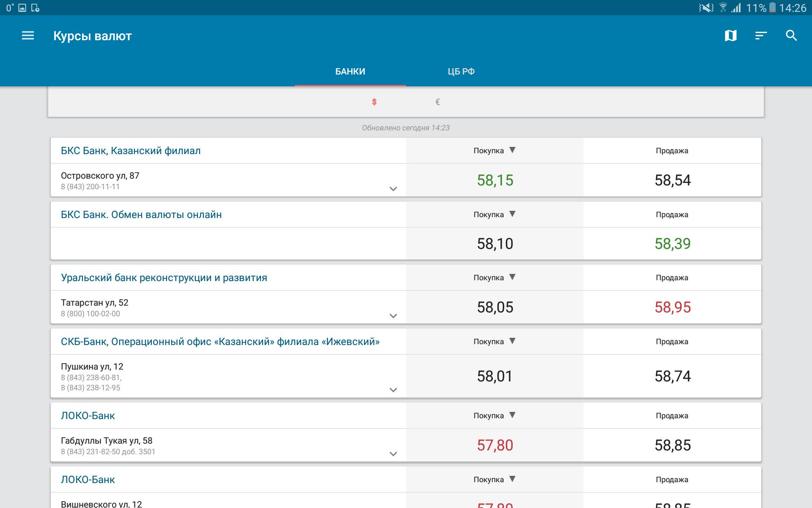Open ЛОКО-Банк link above Габдуллы Тукая address
The width and height of the screenshot is (812, 508).
pos(88,416)
